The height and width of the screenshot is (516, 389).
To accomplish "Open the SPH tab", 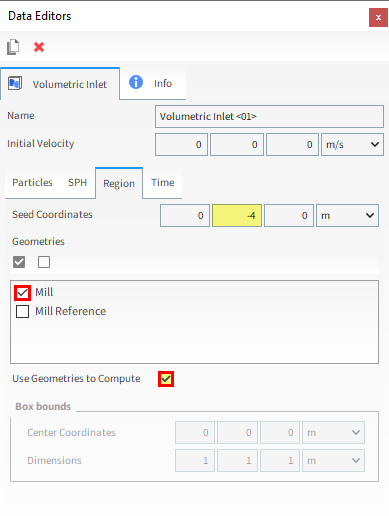I will coord(77,183).
